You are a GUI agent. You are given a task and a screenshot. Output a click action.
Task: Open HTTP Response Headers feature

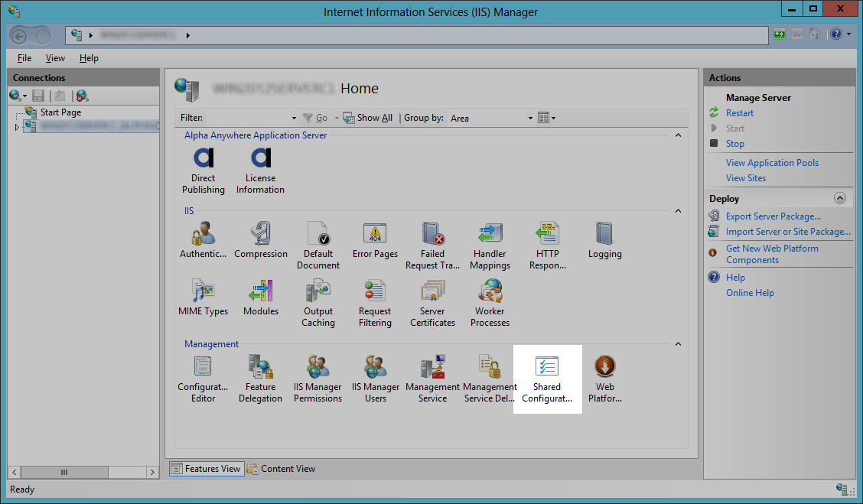pyautogui.click(x=548, y=245)
